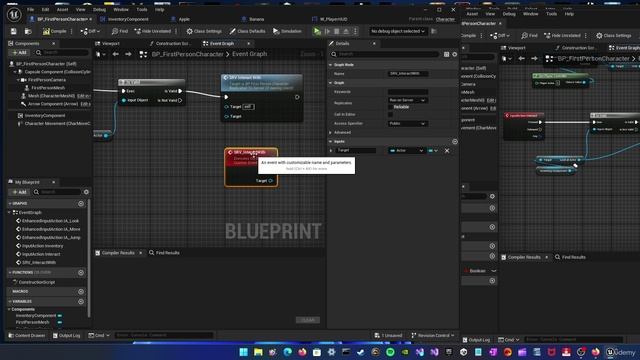Select the FirstPersonCamera component
The image size is (640, 360).
click(x=47, y=80)
